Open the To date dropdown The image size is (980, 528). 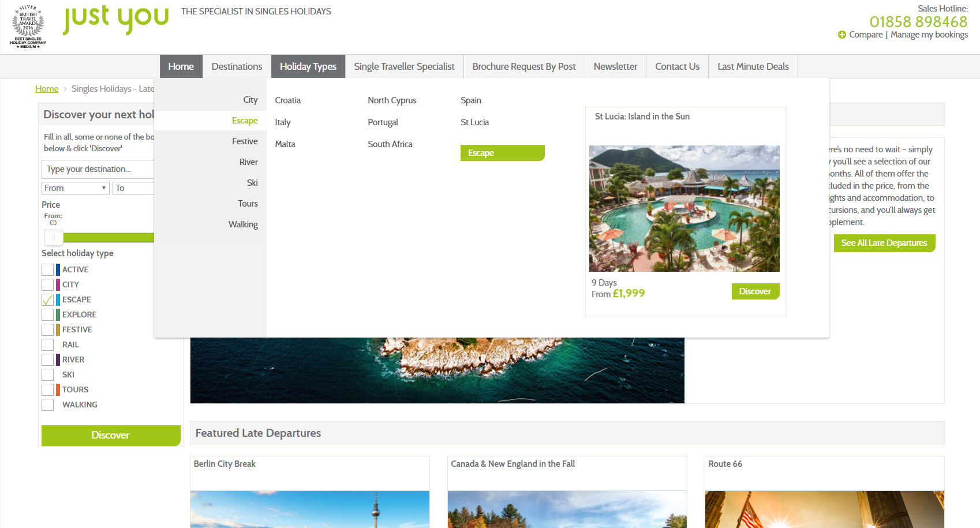pyautogui.click(x=133, y=188)
